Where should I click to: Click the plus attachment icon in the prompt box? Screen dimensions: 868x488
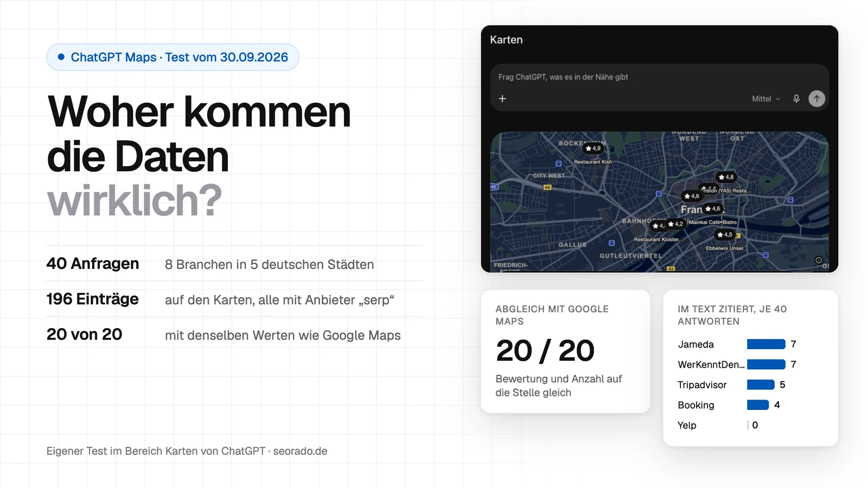[x=502, y=99]
